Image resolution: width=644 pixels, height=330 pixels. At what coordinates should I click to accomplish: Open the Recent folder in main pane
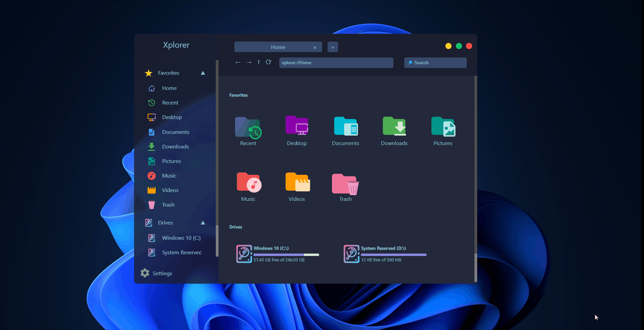tap(248, 128)
